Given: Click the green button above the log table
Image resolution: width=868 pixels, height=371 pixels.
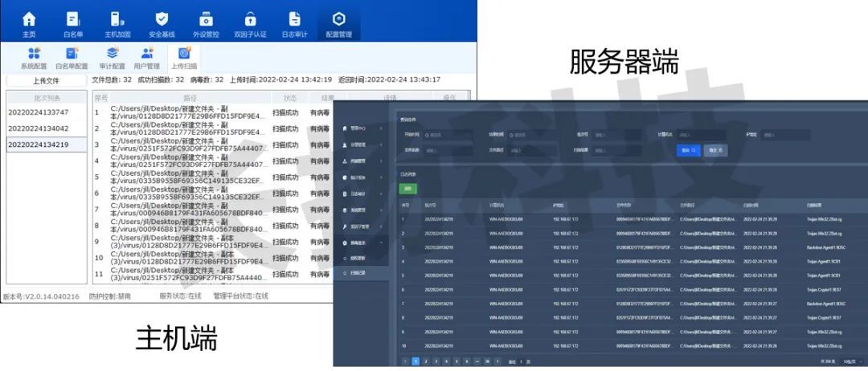Looking at the screenshot, I should (408, 188).
